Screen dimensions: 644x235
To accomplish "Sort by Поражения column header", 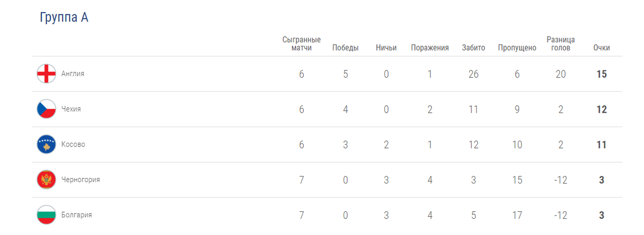I will tap(430, 48).
